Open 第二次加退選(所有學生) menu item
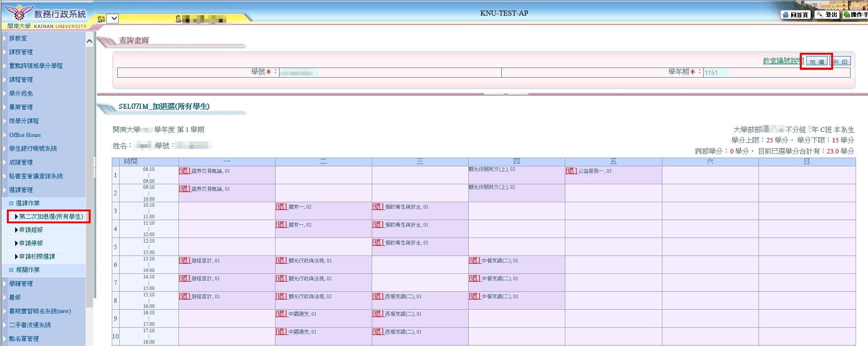 (51, 216)
